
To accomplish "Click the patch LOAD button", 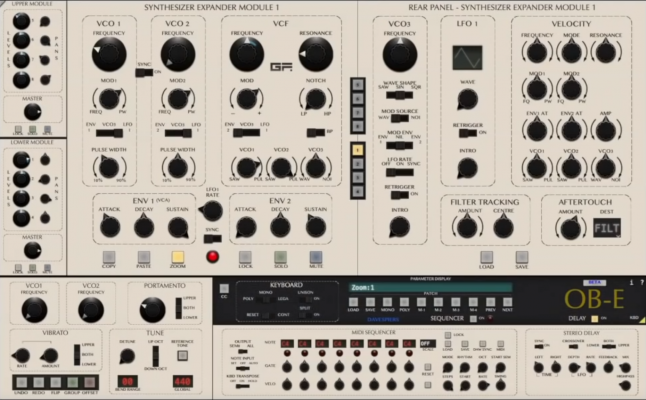I will coord(353,302).
